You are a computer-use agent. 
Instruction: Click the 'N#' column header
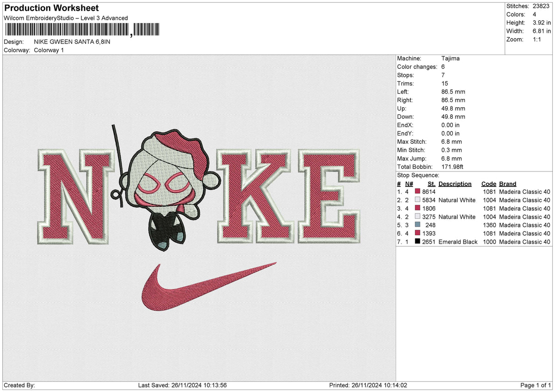409,184
